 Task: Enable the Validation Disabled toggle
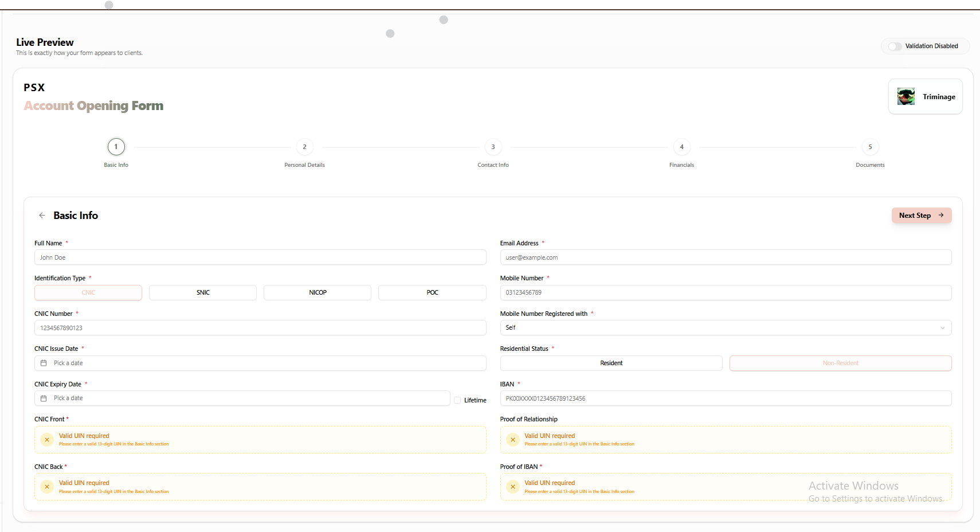[893, 46]
